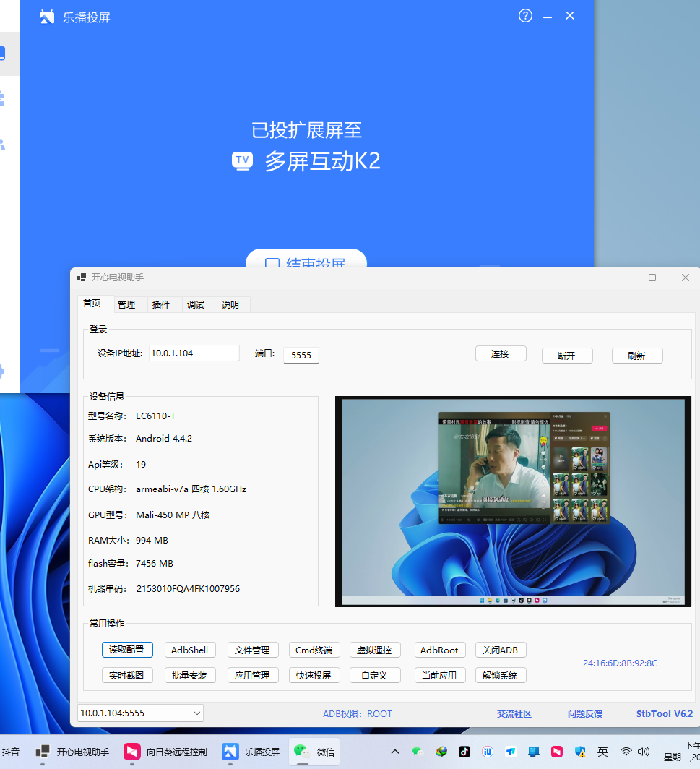Show hidden system tray icons chevron
Screen dimensions: 700x769
[x=395, y=752]
